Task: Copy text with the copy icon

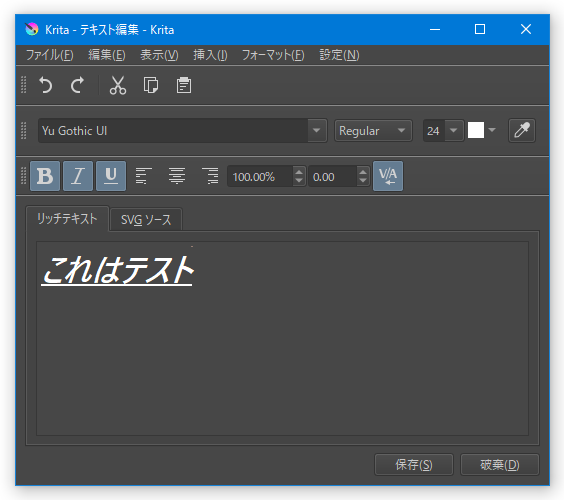Action: 150,85
